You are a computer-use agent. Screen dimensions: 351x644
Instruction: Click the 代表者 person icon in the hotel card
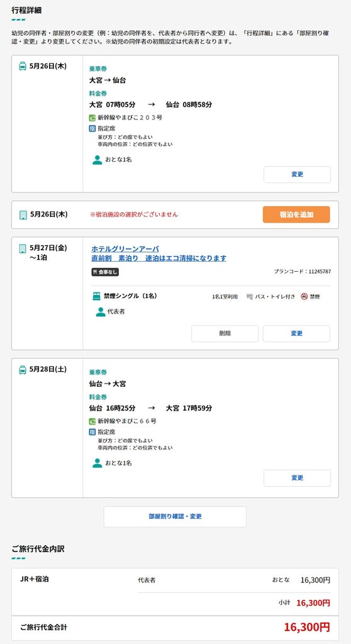pos(100,312)
